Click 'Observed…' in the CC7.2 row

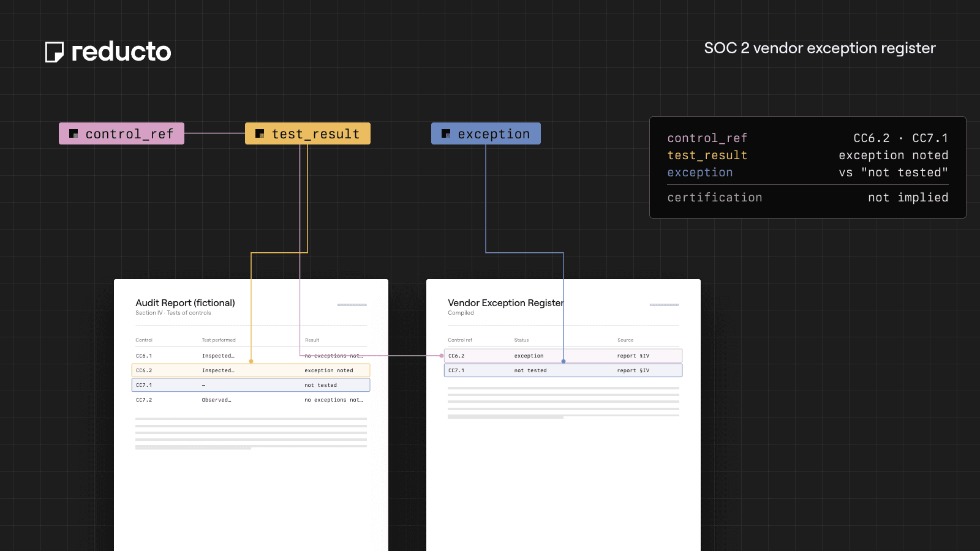[217, 400]
